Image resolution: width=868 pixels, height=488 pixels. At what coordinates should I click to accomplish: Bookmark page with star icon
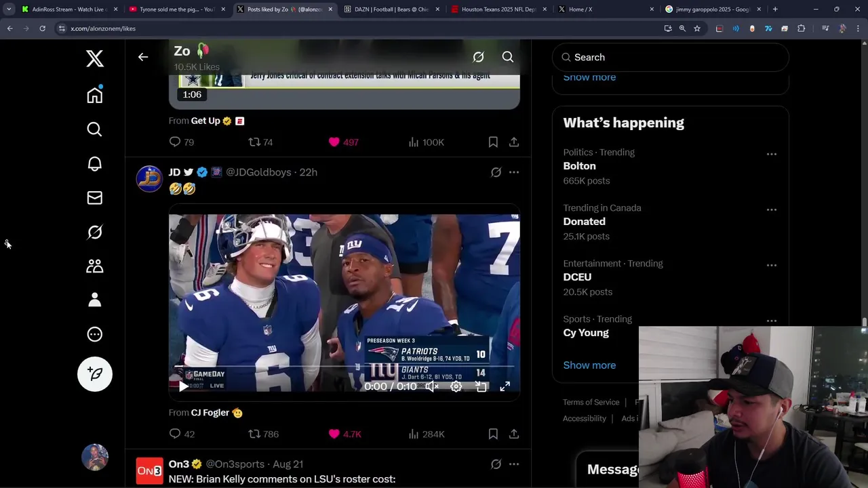[x=696, y=28]
